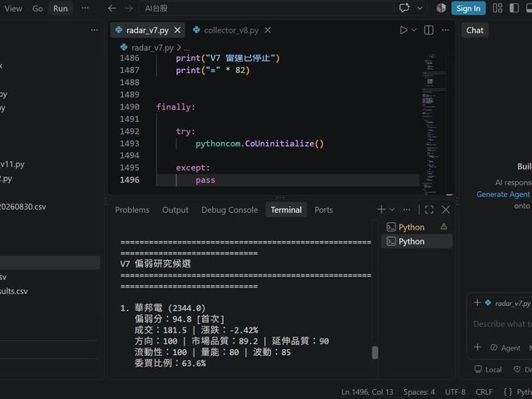Open the Agent mode picker

[x=505, y=347]
